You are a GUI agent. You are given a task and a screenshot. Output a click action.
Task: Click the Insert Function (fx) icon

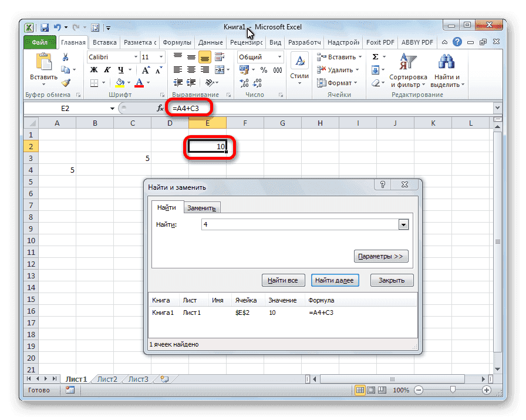click(x=160, y=107)
